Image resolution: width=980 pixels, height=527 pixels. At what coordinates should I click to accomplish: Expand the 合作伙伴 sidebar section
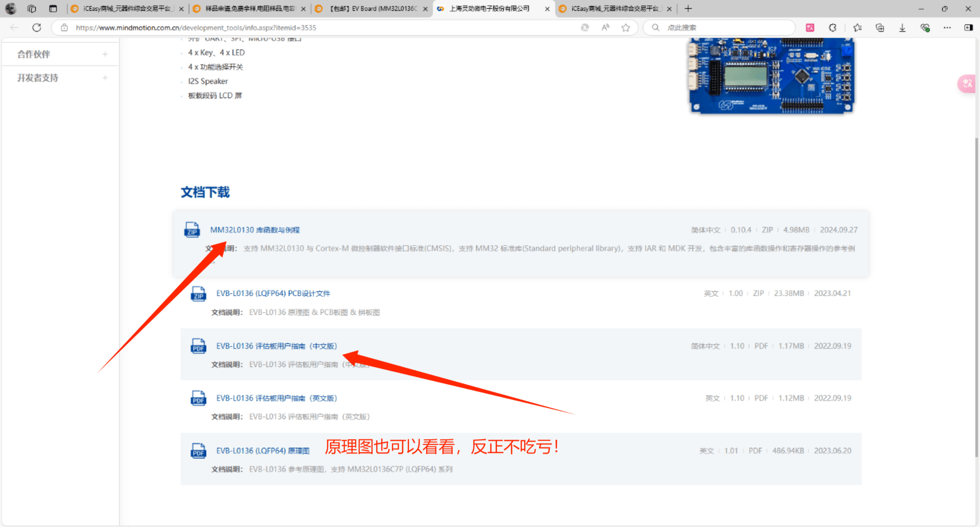pos(105,54)
